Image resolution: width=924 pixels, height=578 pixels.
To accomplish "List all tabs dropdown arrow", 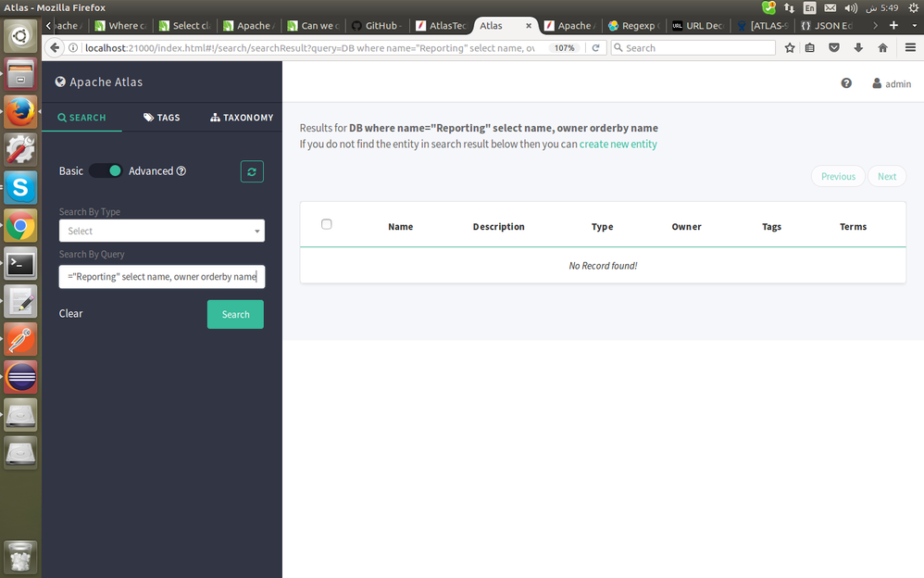I will point(915,25).
